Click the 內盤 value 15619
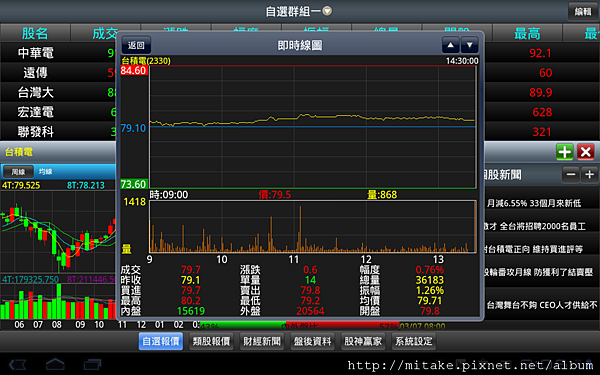The image size is (600, 375). pyautogui.click(x=191, y=311)
